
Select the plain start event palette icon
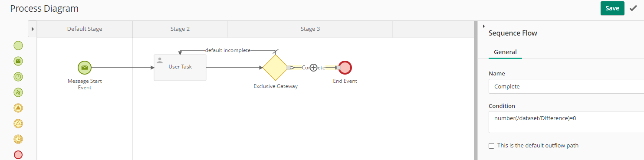[18, 45]
